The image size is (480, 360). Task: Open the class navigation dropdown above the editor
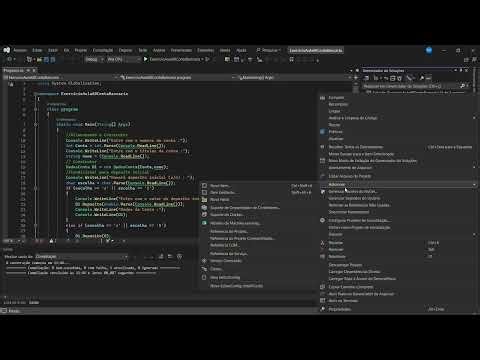point(177,77)
